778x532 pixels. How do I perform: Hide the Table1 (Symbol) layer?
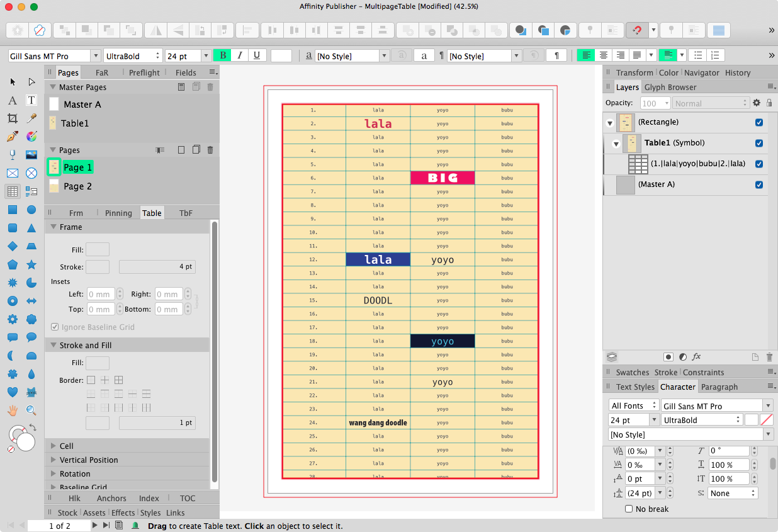(x=759, y=143)
